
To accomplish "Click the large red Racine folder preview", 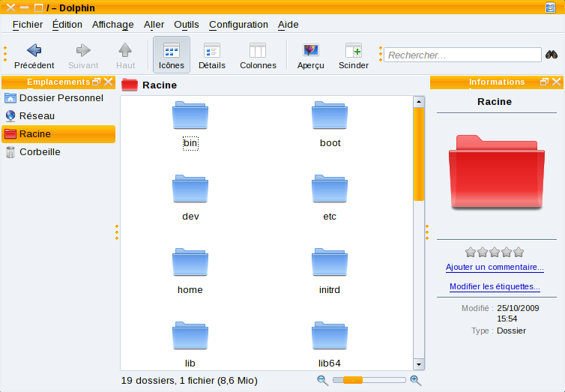I will click(x=497, y=172).
